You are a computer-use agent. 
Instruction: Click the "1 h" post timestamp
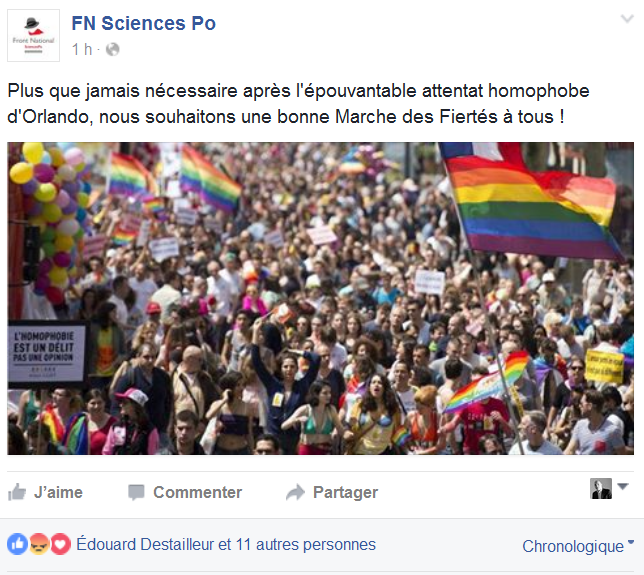tap(82, 49)
